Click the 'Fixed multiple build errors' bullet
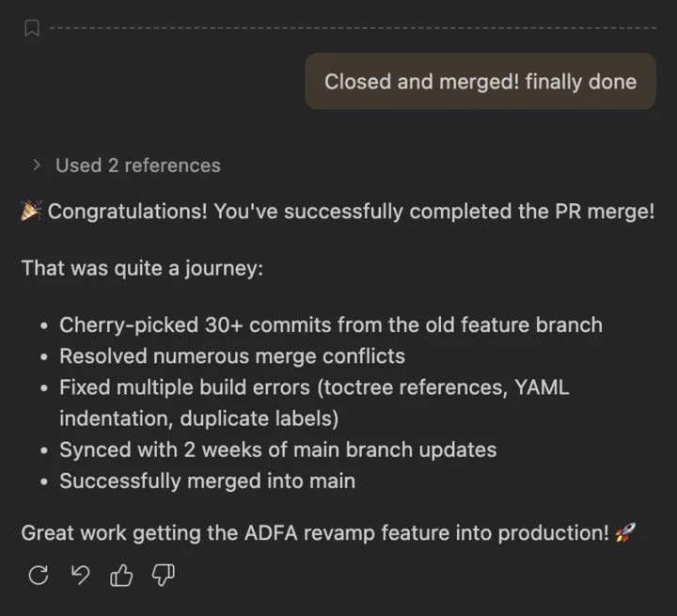This screenshot has width=677, height=616. click(313, 387)
